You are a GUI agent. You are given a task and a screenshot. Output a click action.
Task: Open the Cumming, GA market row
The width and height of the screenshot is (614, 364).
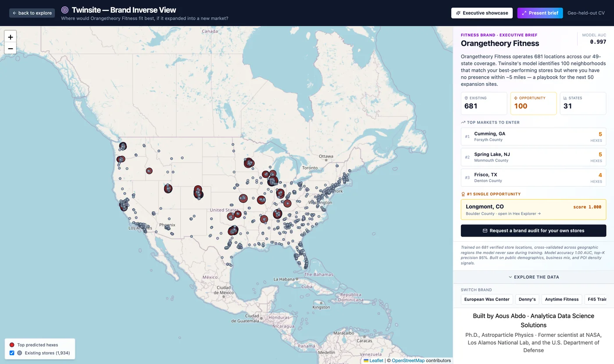pyautogui.click(x=533, y=137)
